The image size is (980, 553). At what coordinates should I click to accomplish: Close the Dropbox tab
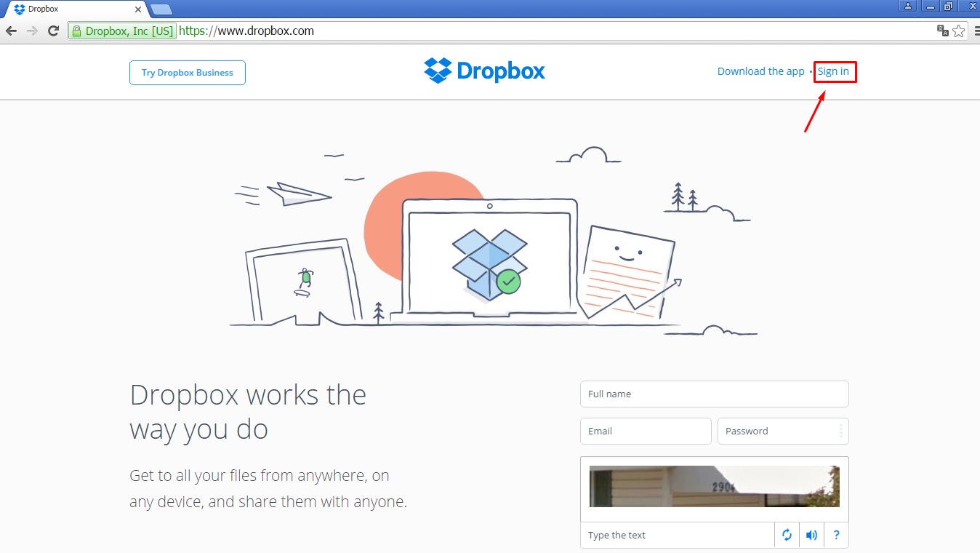[138, 9]
